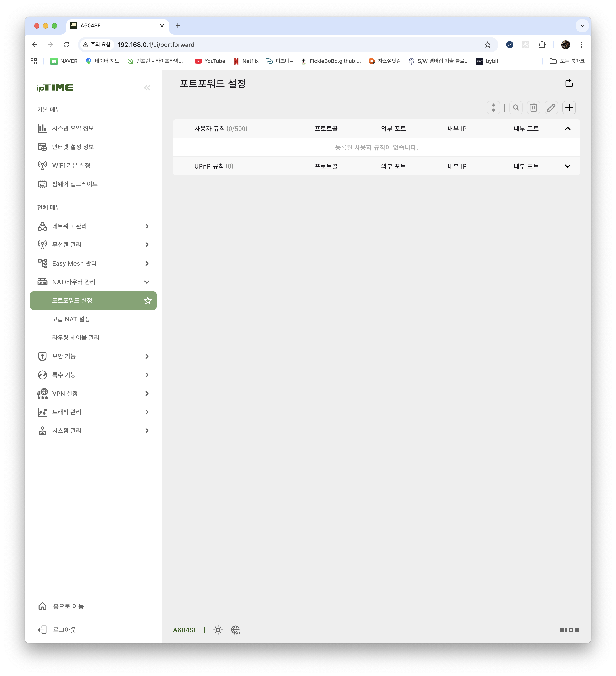
Task: Switch layout view icon at bottom right
Action: (x=569, y=630)
